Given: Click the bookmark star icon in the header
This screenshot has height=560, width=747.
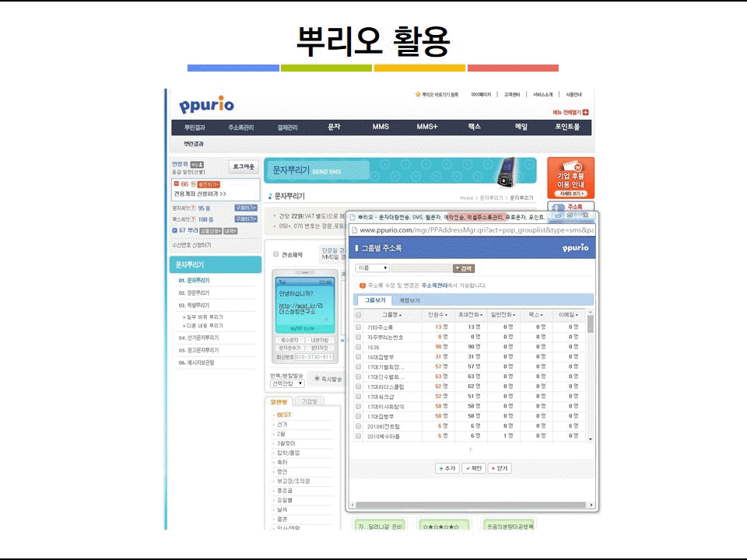Looking at the screenshot, I should click(418, 94).
